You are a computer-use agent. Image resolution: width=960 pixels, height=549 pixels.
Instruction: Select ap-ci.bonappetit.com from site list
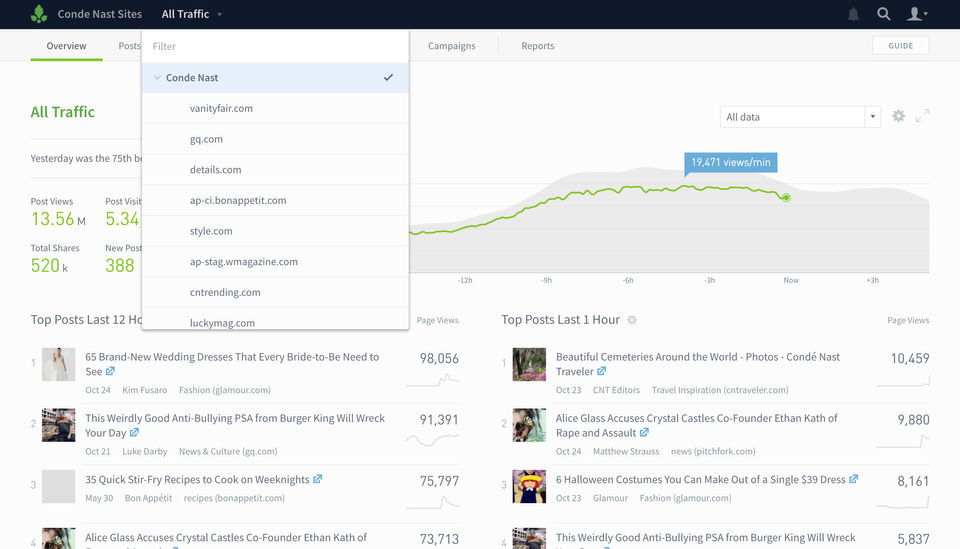coord(275,200)
